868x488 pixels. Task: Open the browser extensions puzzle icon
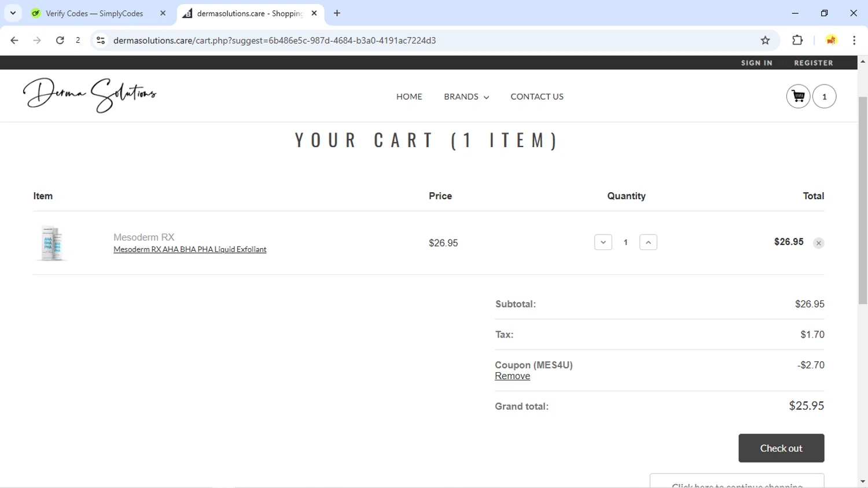tap(797, 41)
